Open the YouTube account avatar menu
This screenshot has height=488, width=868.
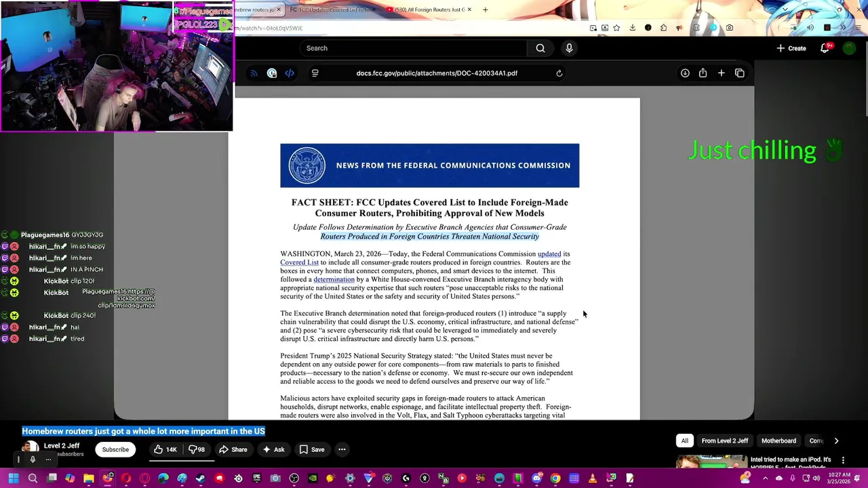click(x=849, y=48)
